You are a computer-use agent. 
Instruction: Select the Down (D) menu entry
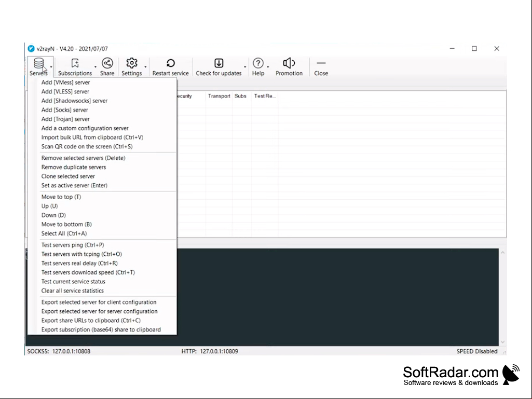pos(102,215)
